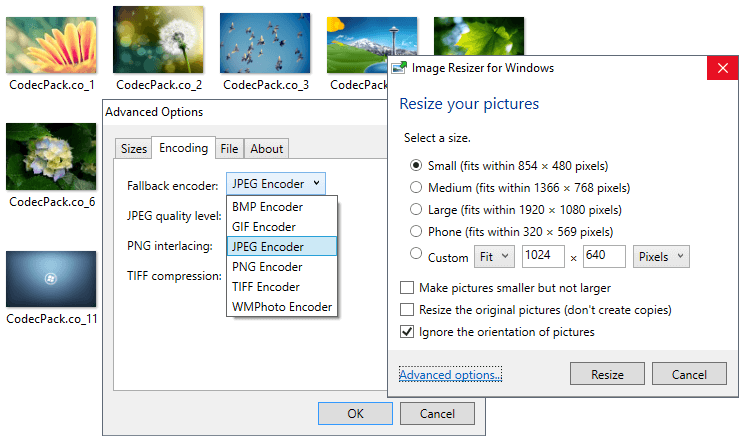Select the CodecPack.co_2 thumbnail image
Screen dimensions: 739x436
click(158, 38)
